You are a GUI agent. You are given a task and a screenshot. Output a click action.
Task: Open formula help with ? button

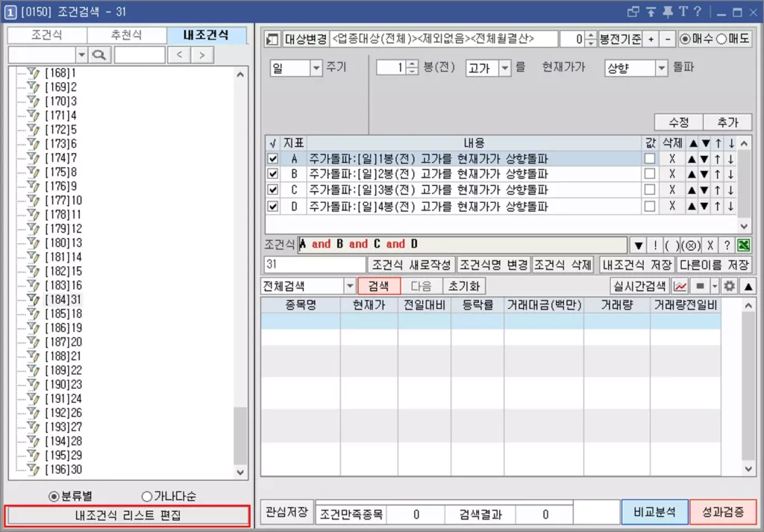tap(727, 245)
